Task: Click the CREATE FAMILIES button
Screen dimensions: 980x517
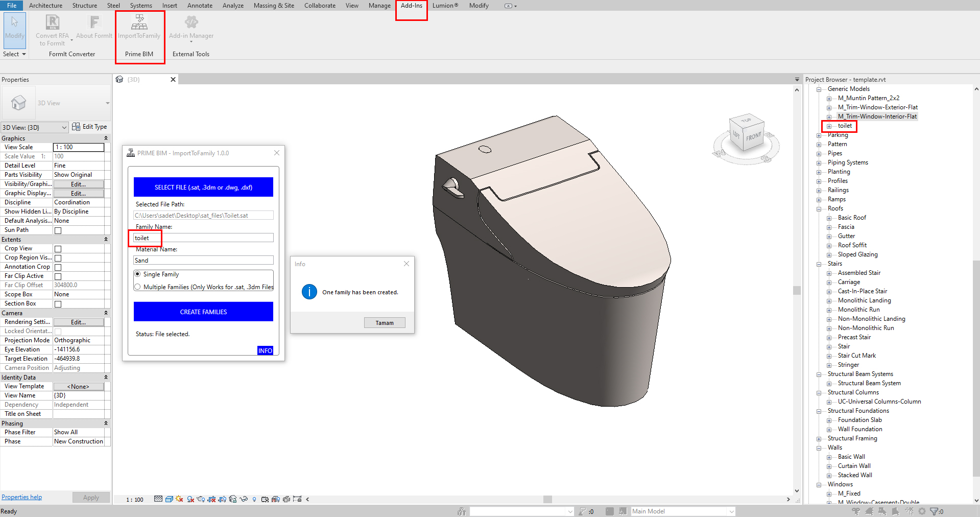Action: coord(203,312)
